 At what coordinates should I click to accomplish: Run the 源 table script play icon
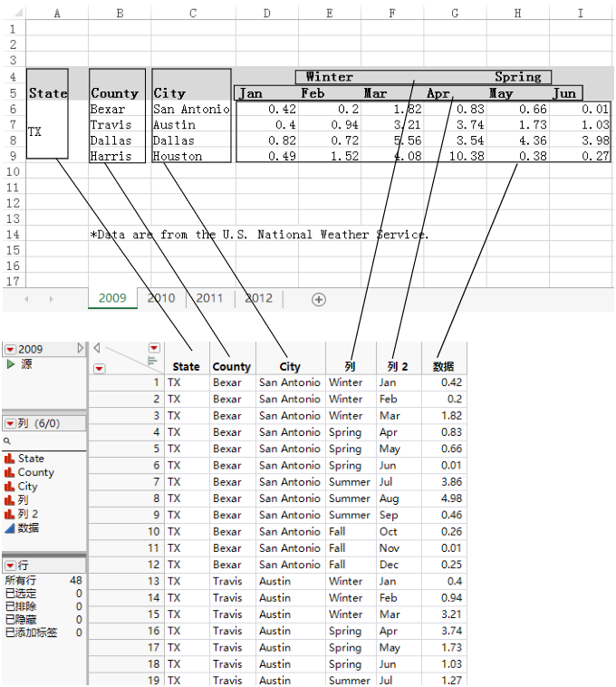[11, 363]
